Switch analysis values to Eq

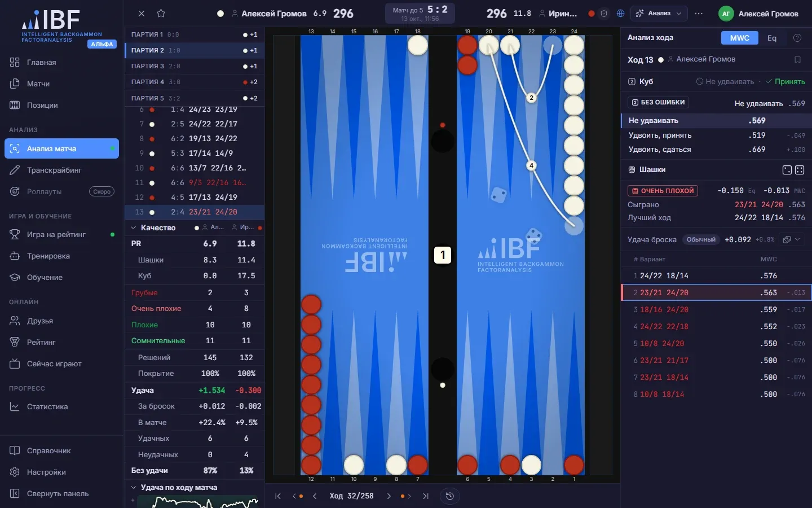point(772,38)
